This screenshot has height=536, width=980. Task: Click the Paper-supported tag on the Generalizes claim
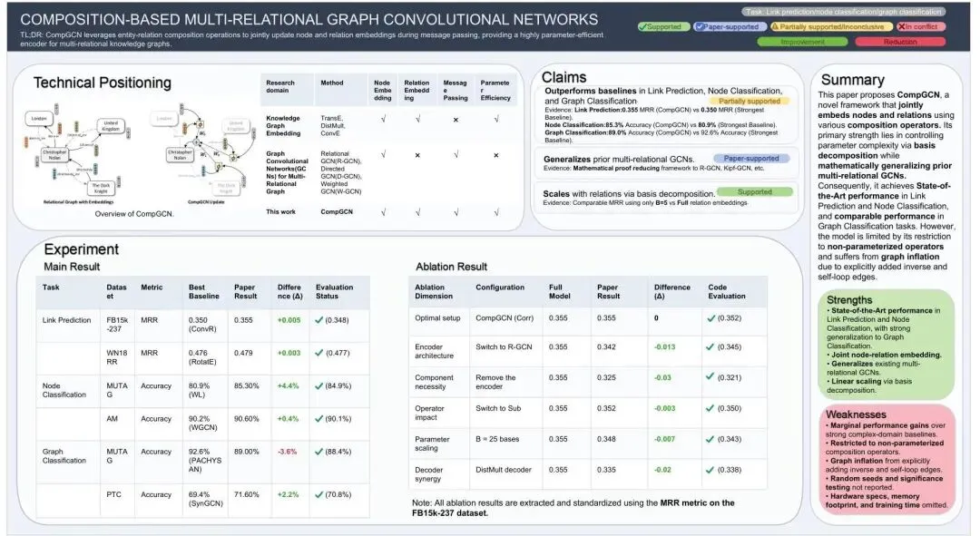(751, 159)
